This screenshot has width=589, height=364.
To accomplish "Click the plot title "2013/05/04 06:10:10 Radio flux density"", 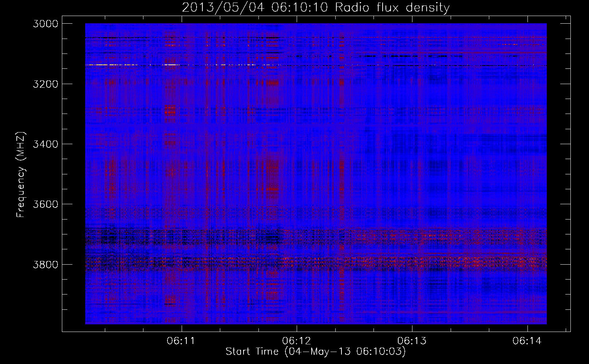I will click(316, 7).
